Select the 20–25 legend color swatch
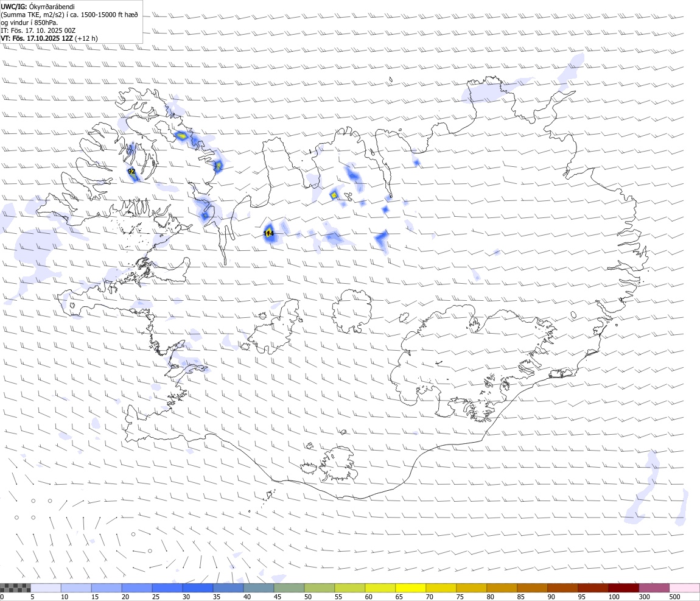Screen dimensions: 700x601 (136, 588)
